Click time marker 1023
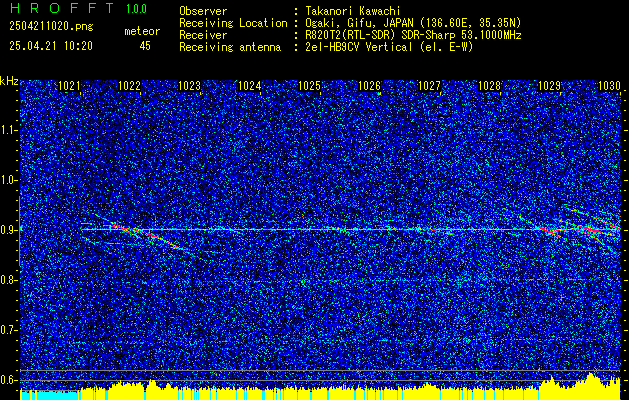This screenshot has width=629, height=400. coord(189,86)
